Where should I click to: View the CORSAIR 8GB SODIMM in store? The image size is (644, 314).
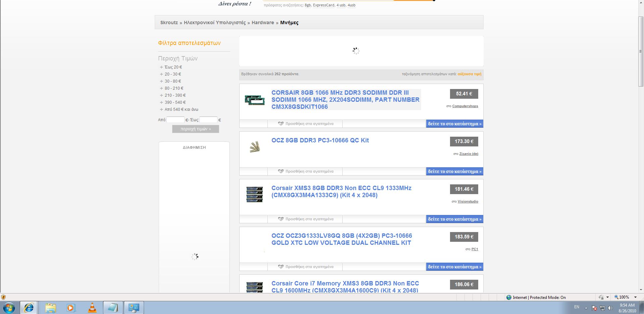coord(455,124)
